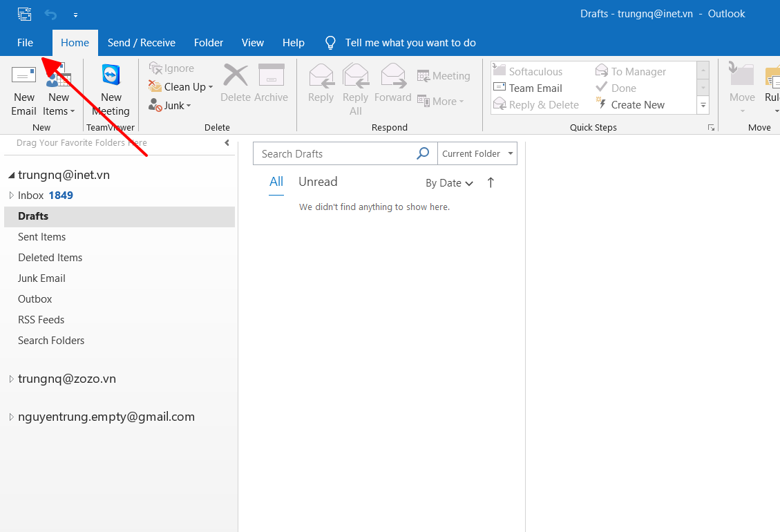Click the Send/Receive All Folders quick access icon
The height and width of the screenshot is (532, 780).
[x=24, y=14]
